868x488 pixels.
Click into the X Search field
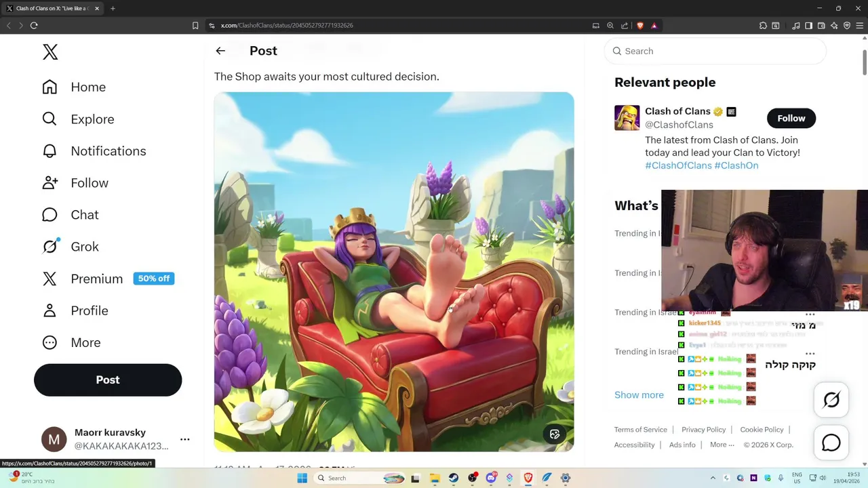click(x=715, y=51)
